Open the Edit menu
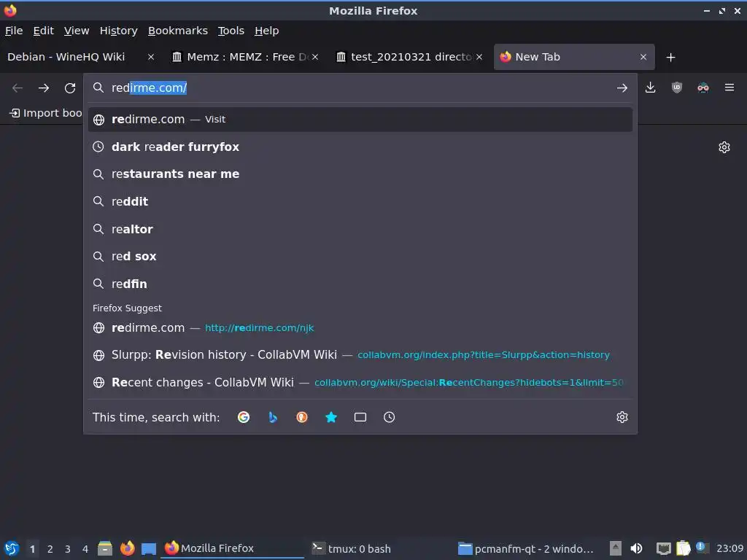Image resolution: width=747 pixels, height=560 pixels. point(43,31)
